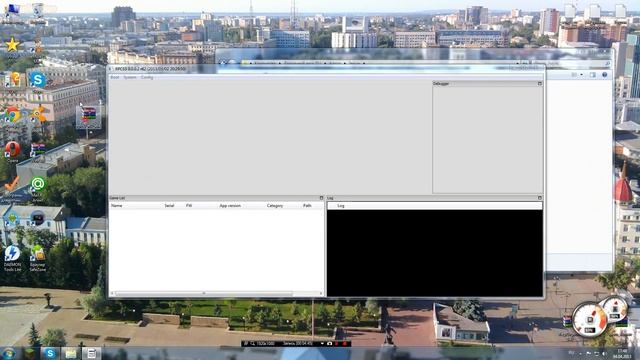Click the help icon in the background Explorer window
This screenshot has height=360, width=640.
pos(604,75)
